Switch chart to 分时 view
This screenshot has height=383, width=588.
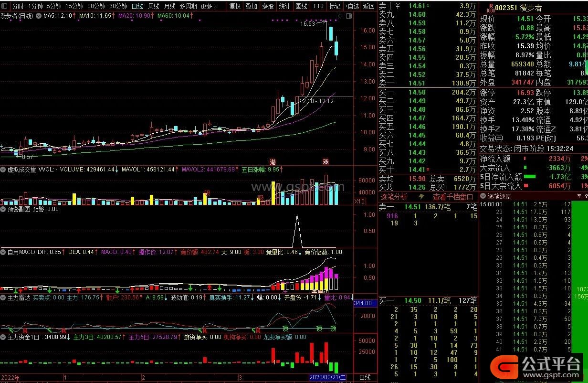point(18,6)
